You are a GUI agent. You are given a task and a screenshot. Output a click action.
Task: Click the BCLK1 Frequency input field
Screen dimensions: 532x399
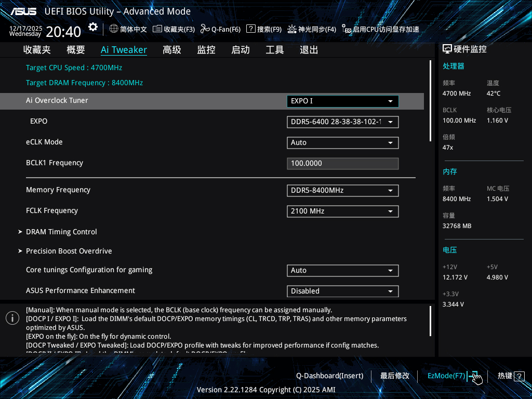pos(342,163)
